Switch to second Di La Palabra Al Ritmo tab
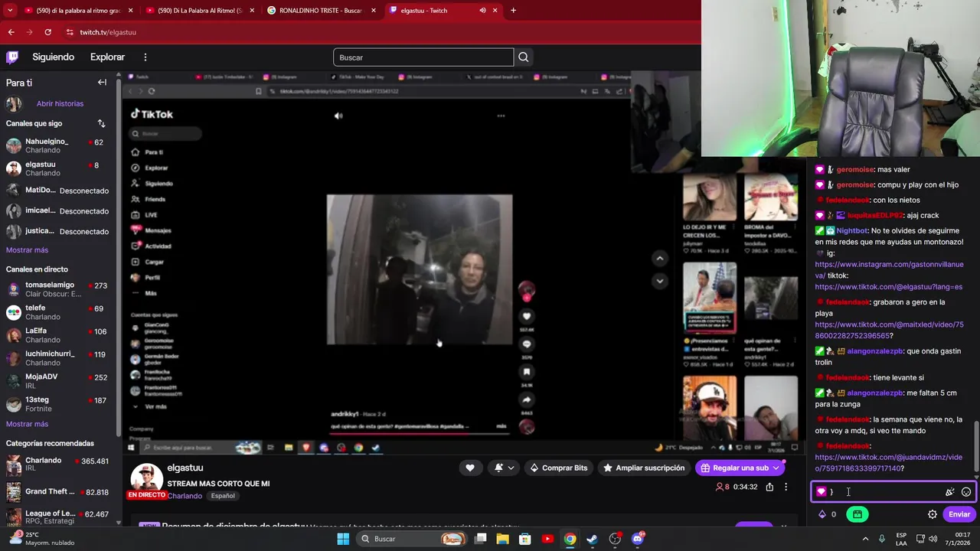 click(x=200, y=11)
